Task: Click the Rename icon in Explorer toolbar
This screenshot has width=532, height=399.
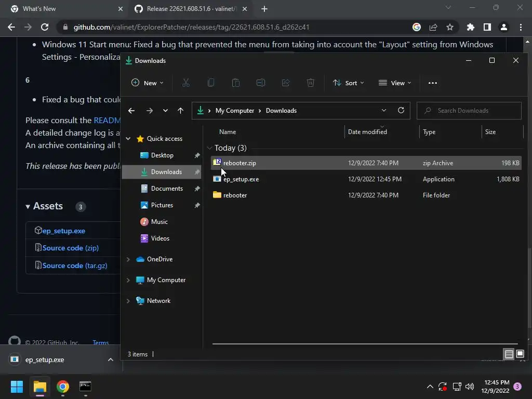Action: click(x=261, y=83)
